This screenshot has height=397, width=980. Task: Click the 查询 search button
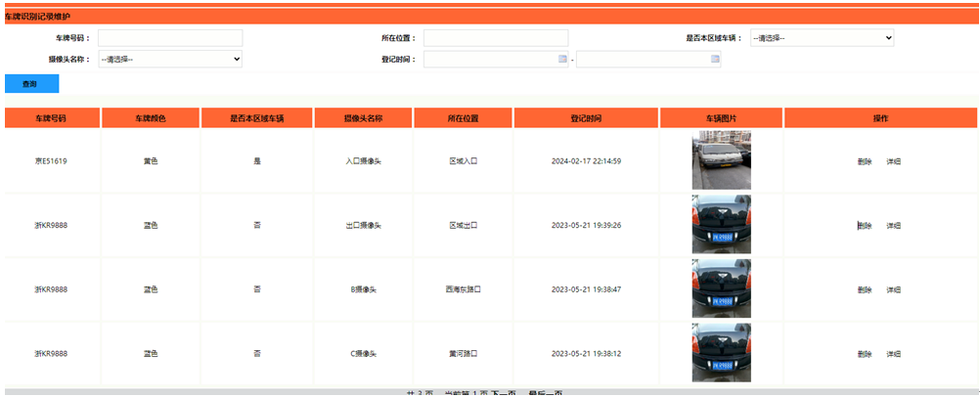[30, 84]
